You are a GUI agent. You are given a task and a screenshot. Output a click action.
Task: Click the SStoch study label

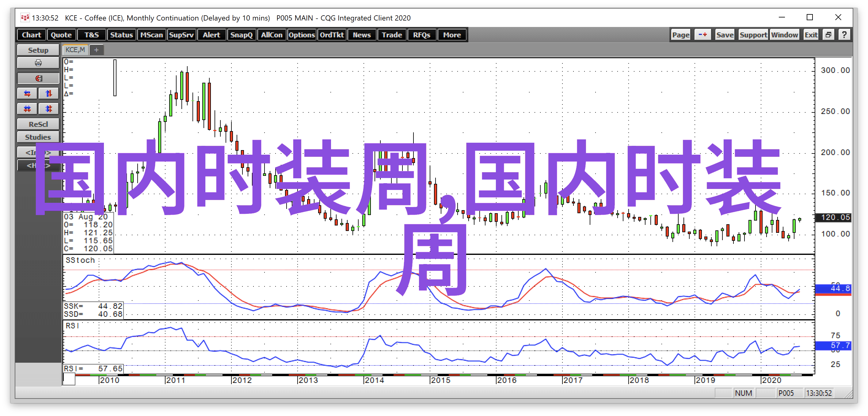[80, 260]
